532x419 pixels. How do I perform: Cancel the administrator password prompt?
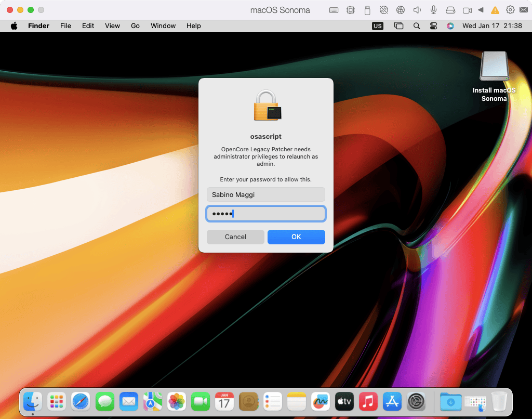(235, 237)
